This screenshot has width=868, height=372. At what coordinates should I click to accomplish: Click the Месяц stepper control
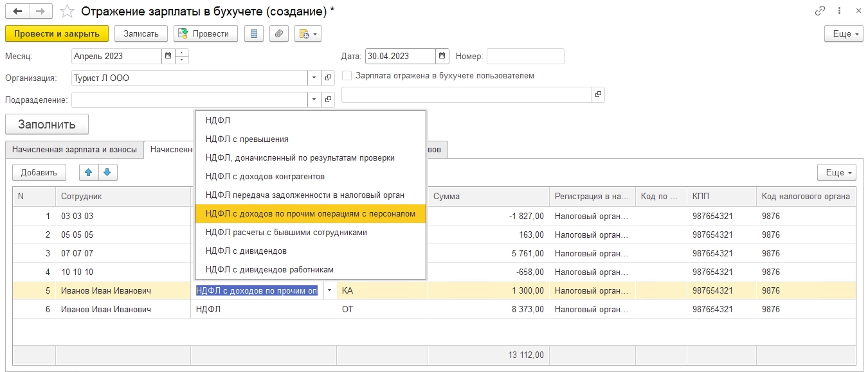pos(182,56)
